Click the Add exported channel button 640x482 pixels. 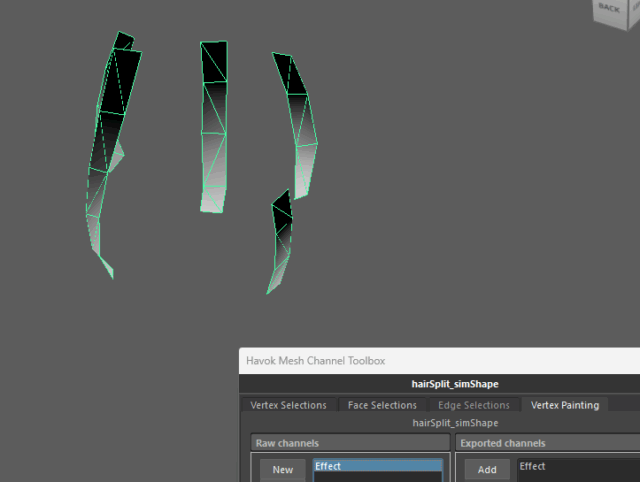click(487, 470)
